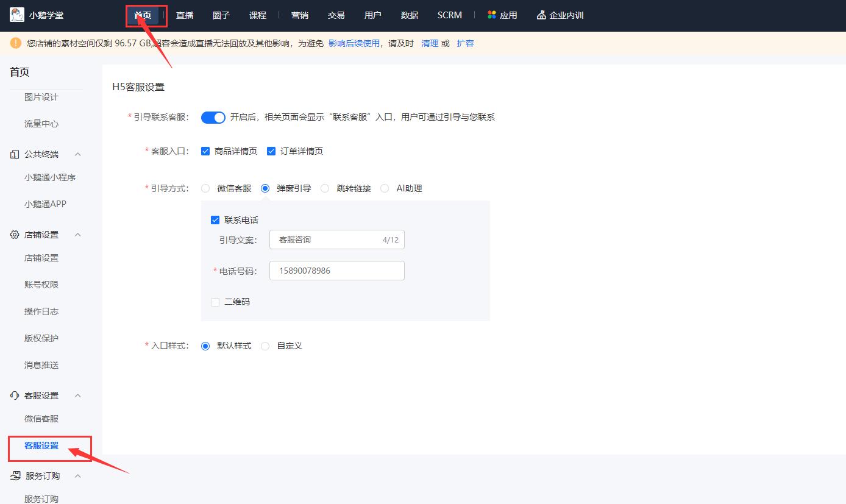Uncheck the 订单详情页 客服入口 checkbox

[x=271, y=151]
